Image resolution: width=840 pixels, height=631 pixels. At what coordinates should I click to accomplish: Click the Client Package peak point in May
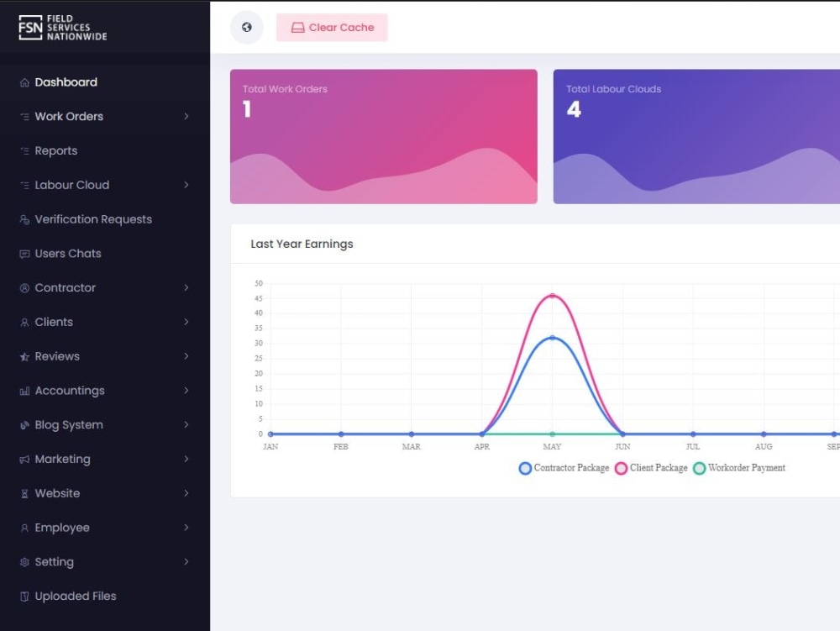pos(553,296)
